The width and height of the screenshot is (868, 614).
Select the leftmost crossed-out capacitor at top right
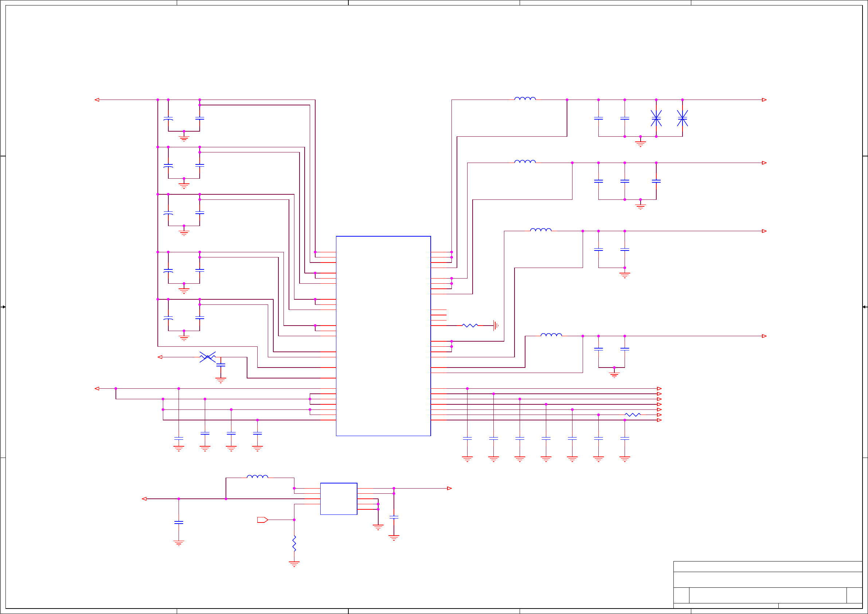(x=656, y=118)
